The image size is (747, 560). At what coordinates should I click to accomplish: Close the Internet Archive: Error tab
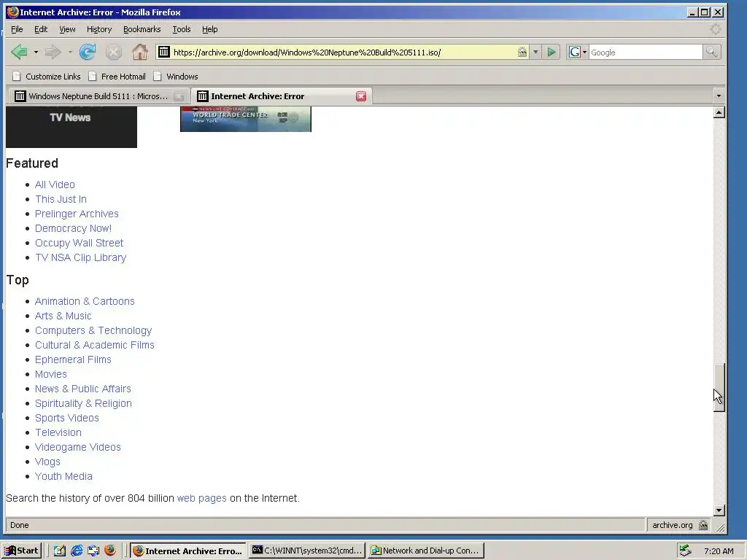coord(361,96)
